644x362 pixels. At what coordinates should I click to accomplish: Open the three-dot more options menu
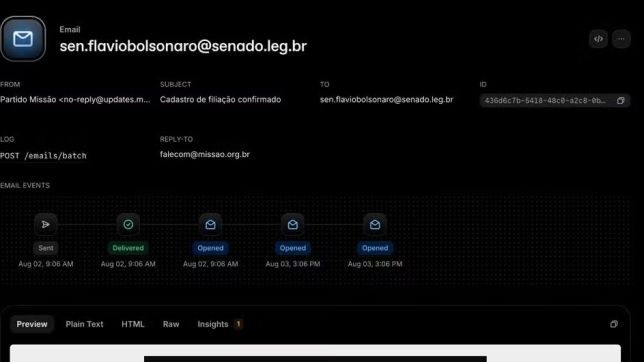(621, 39)
